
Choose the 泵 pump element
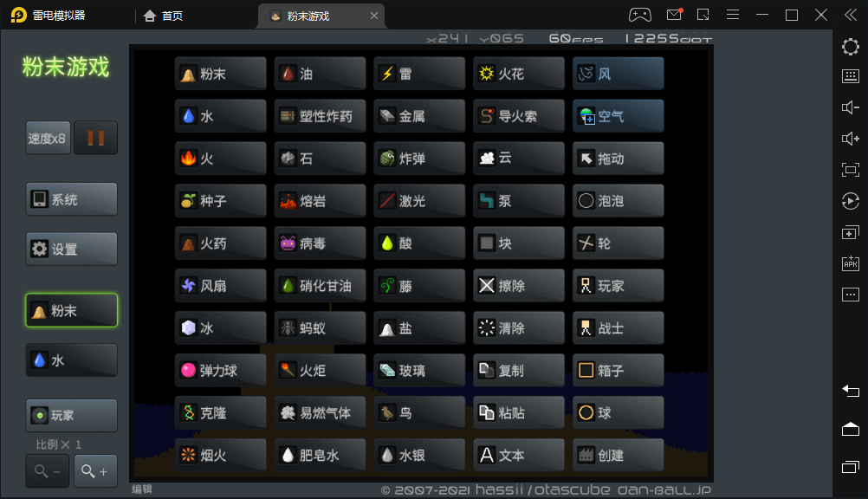pyautogui.click(x=518, y=200)
